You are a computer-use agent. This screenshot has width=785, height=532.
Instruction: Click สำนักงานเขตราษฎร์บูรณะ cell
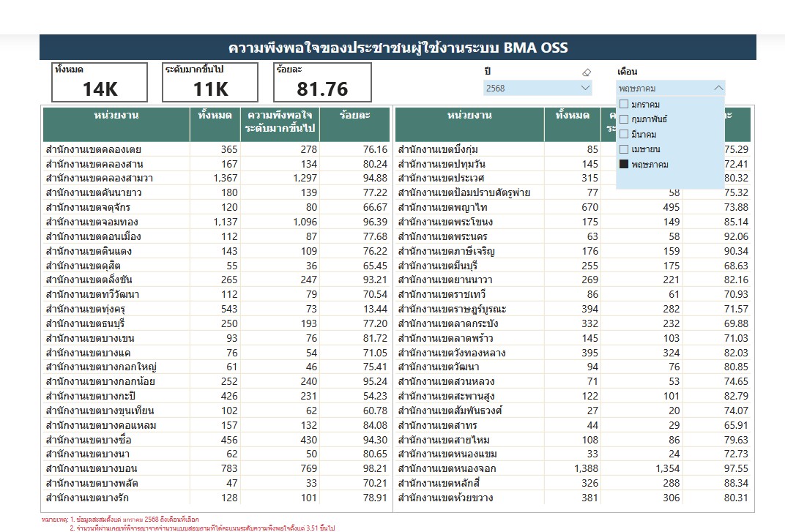pos(452,309)
